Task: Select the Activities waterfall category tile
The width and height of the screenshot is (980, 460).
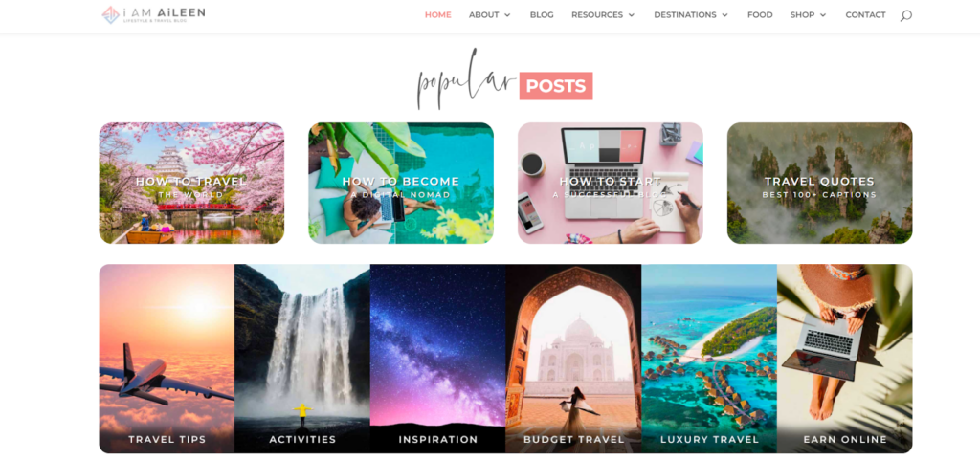Action: pyautogui.click(x=302, y=359)
